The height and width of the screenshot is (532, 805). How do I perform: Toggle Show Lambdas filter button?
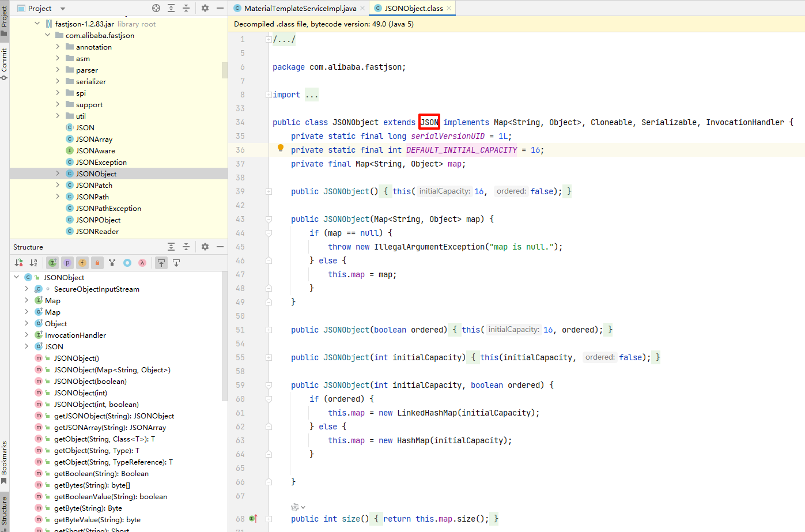pyautogui.click(x=142, y=263)
